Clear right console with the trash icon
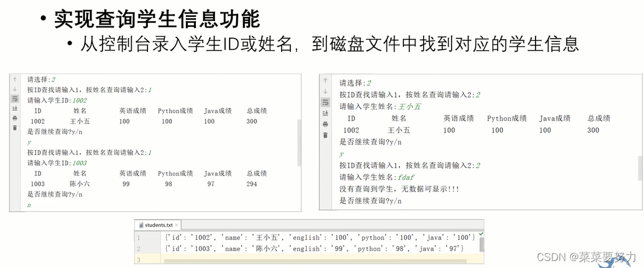The image size is (644, 268). pos(325,135)
